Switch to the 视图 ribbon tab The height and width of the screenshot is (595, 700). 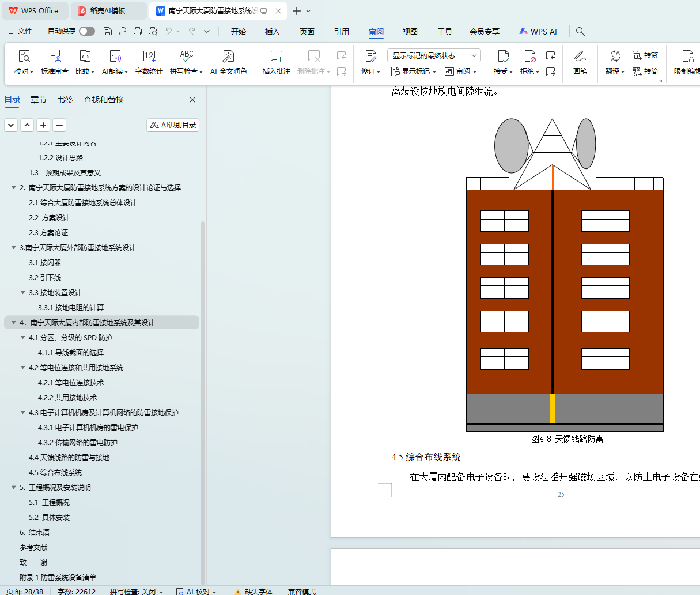[x=410, y=32]
